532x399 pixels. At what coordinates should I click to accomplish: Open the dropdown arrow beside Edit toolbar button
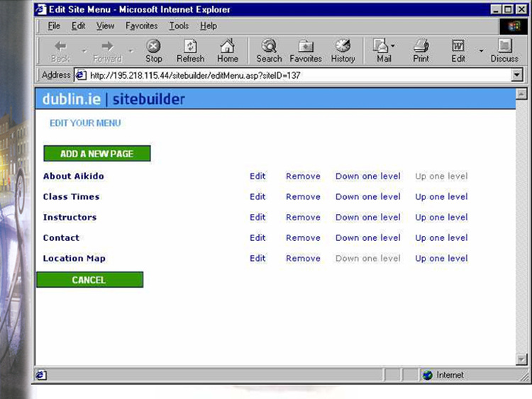481,51
